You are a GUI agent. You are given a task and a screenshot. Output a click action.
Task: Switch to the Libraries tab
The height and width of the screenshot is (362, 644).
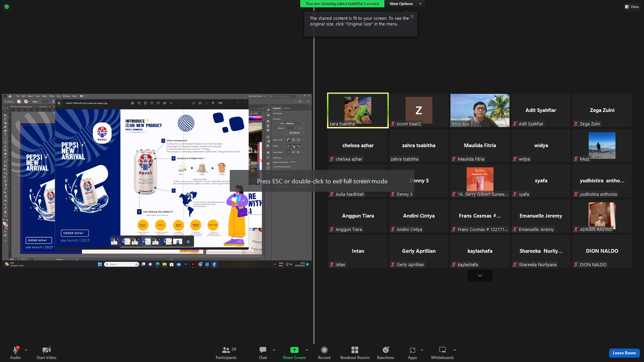287,108
